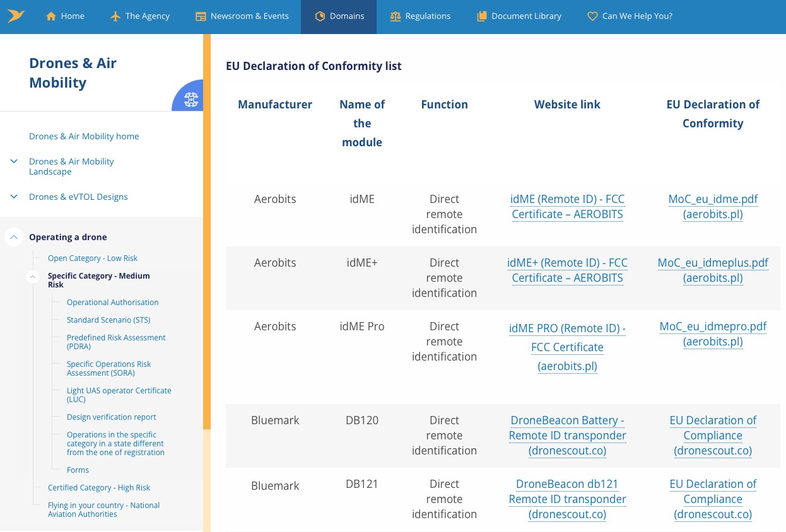Open the MoC_eu_idmepro.pdf document
Screen dimensions: 786x532
[713, 334]
